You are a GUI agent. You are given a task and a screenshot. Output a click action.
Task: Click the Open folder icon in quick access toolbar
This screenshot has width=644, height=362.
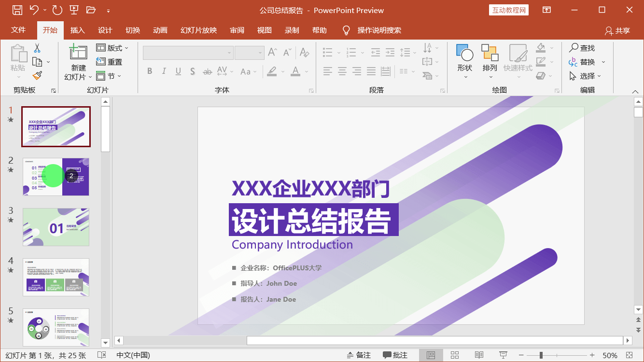(91, 10)
